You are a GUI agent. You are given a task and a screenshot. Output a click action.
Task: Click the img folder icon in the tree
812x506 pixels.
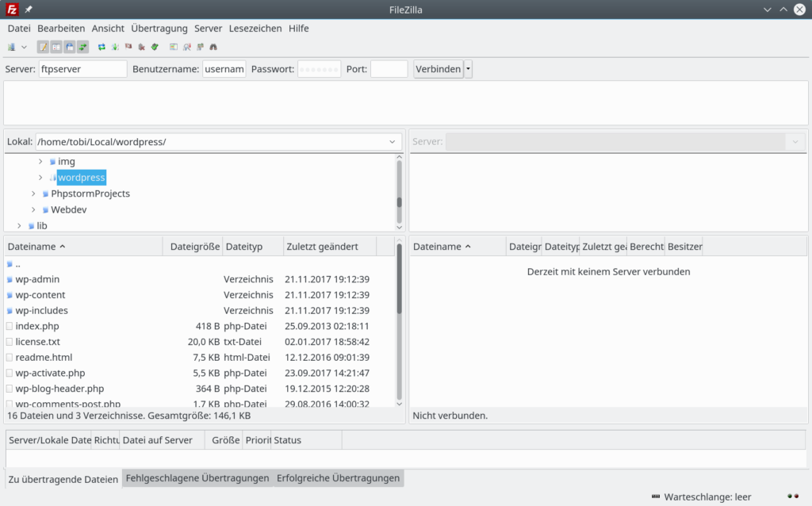52,162
